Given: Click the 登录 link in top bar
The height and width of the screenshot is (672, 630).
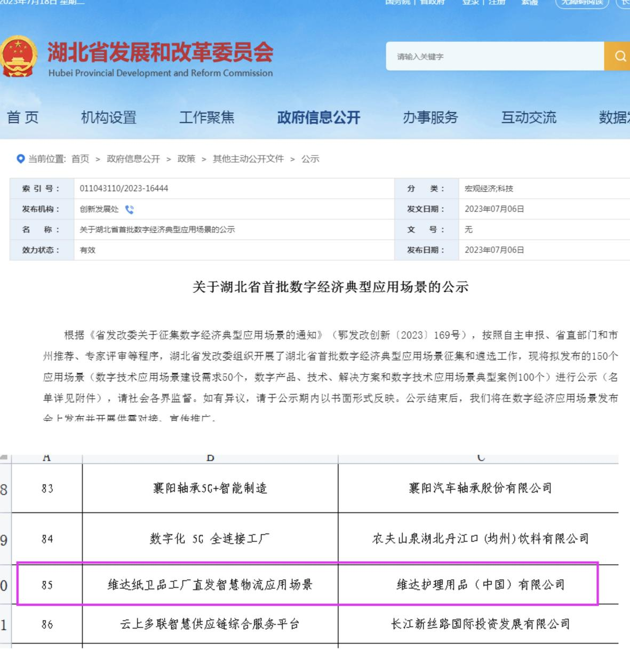Looking at the screenshot, I should coord(470,2).
